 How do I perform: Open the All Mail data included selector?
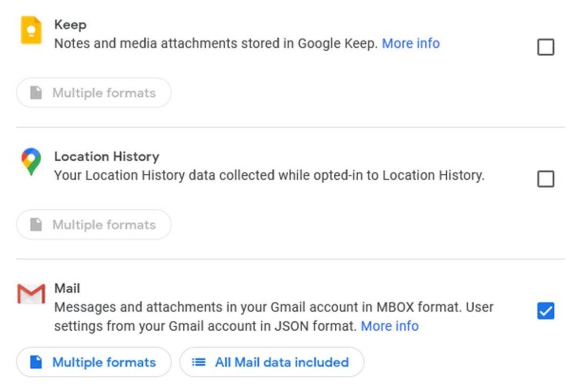point(272,362)
